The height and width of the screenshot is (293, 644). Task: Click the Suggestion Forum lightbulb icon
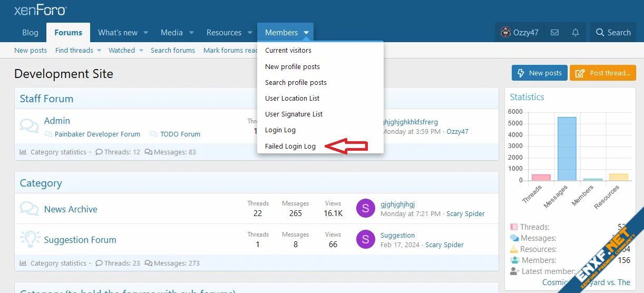(x=30, y=240)
